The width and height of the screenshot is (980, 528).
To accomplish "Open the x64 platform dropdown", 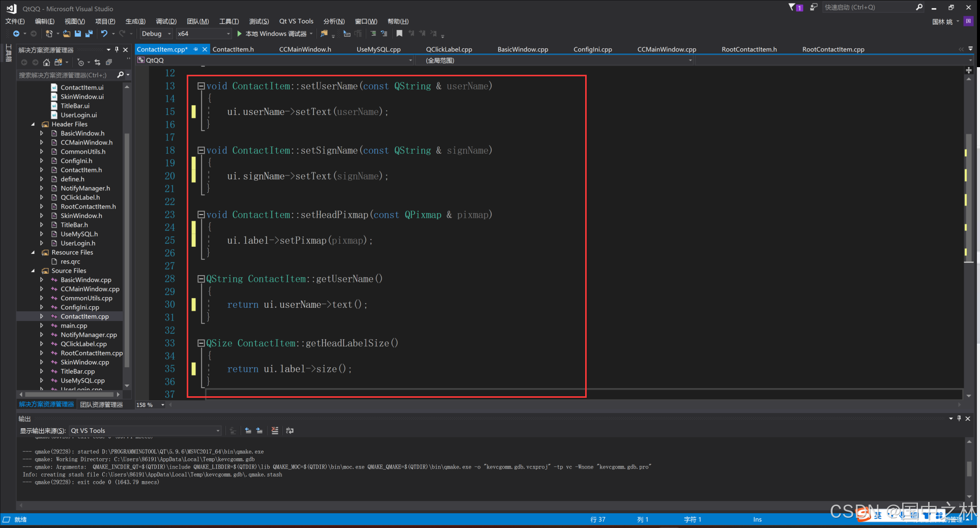I will [204, 34].
